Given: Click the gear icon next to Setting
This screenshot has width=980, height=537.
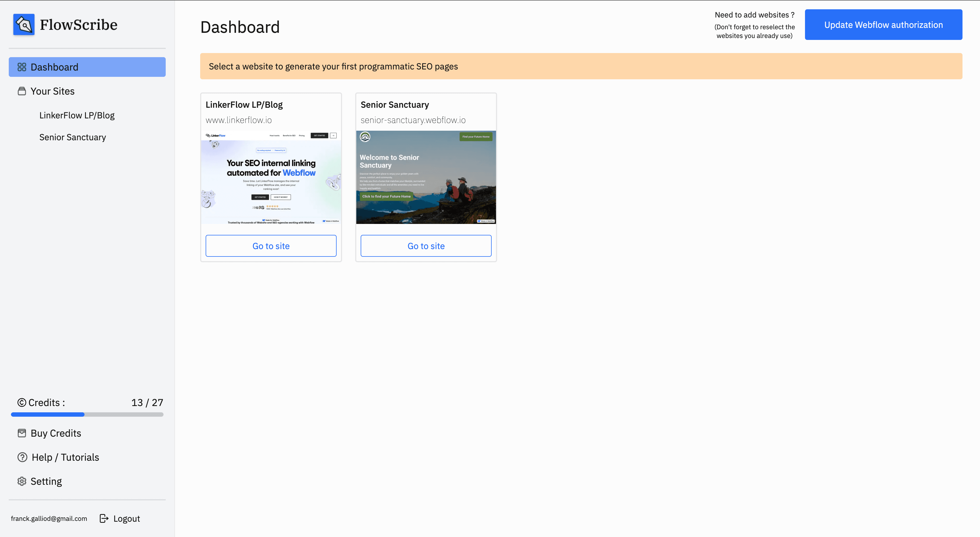Looking at the screenshot, I should coord(22,481).
